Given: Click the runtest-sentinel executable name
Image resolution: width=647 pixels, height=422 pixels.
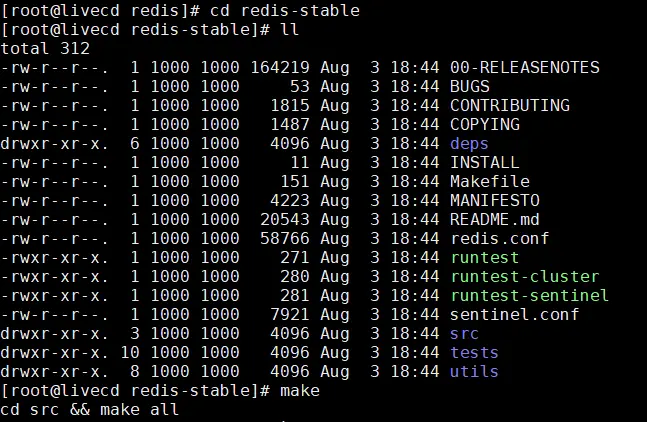Looking at the screenshot, I should pyautogui.click(x=529, y=295).
